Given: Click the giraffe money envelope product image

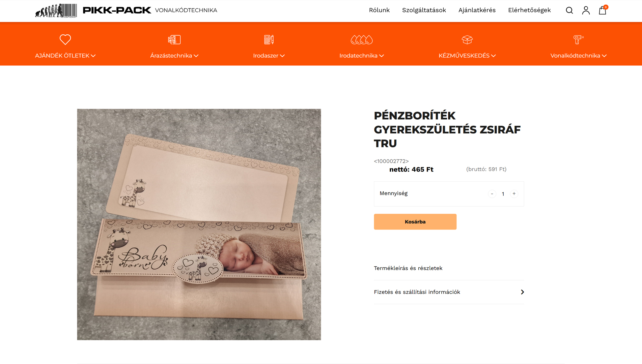Looking at the screenshot, I should [199, 224].
